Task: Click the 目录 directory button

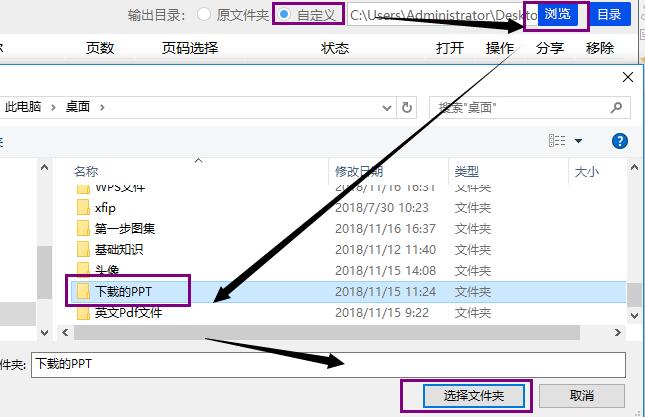Action: pyautogui.click(x=609, y=14)
